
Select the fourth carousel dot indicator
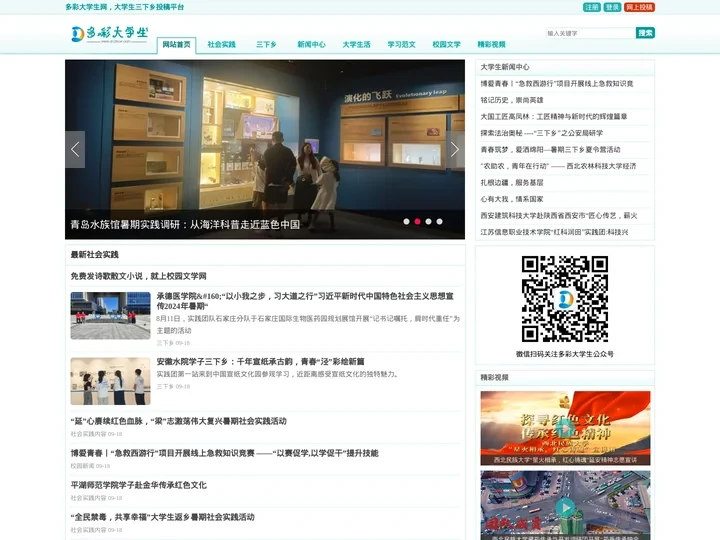click(439, 221)
